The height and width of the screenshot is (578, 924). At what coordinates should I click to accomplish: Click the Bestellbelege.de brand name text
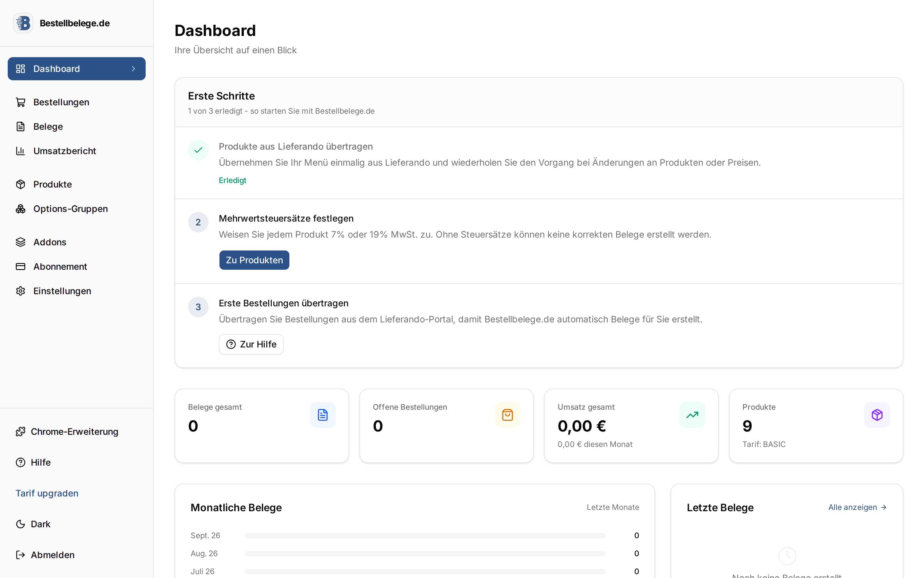pyautogui.click(x=75, y=23)
